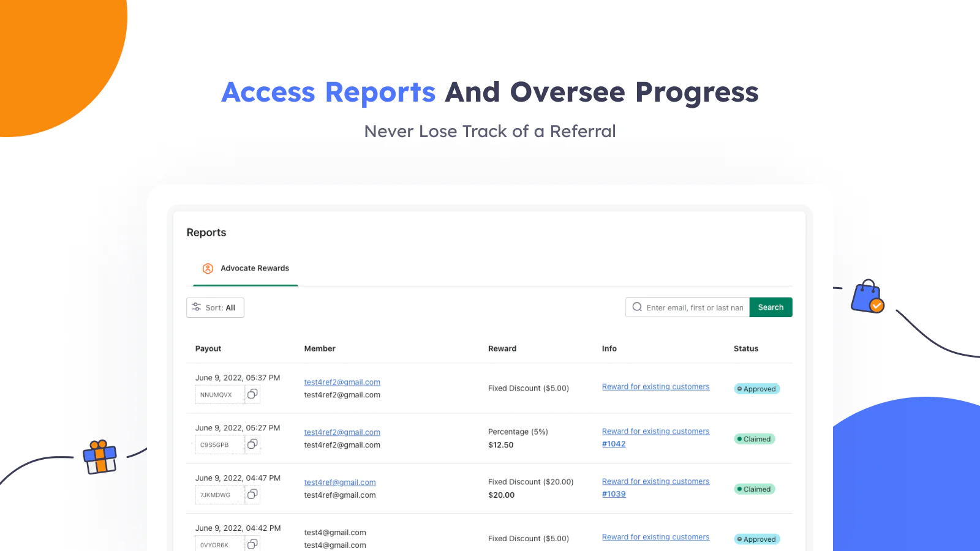
Task: Copy the C9S5GPB payout code
Action: pos(252,444)
